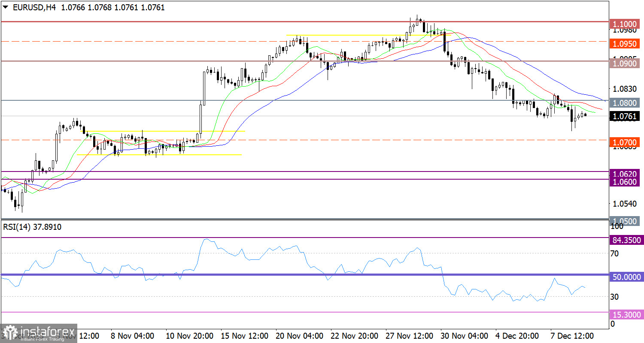Click the current price label 1.0761

pos(626,116)
